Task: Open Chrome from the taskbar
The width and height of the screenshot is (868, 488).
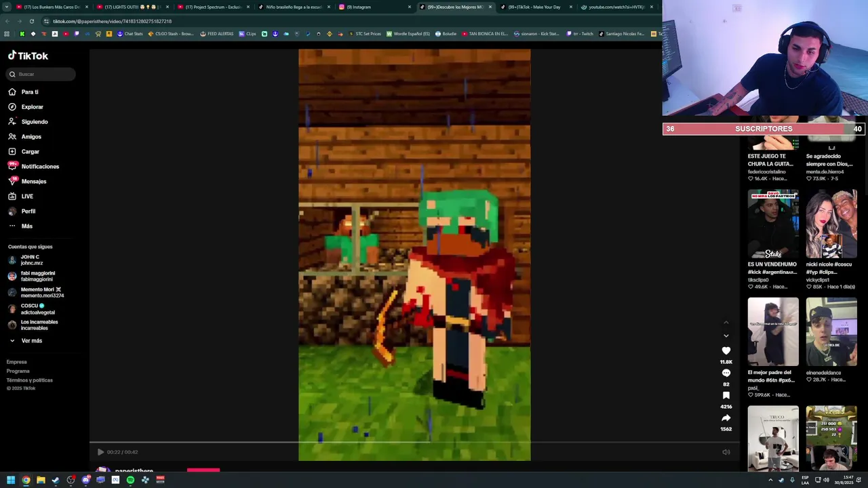Action: pyautogui.click(x=26, y=480)
